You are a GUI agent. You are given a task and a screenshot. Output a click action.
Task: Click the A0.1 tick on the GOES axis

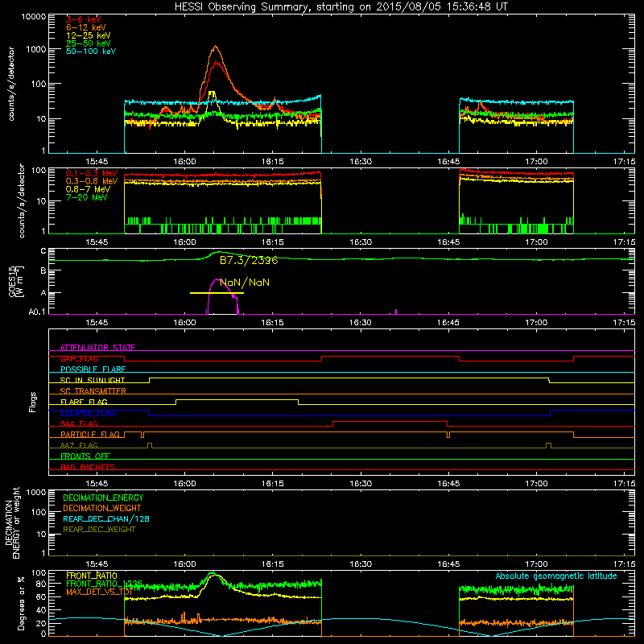37,312
